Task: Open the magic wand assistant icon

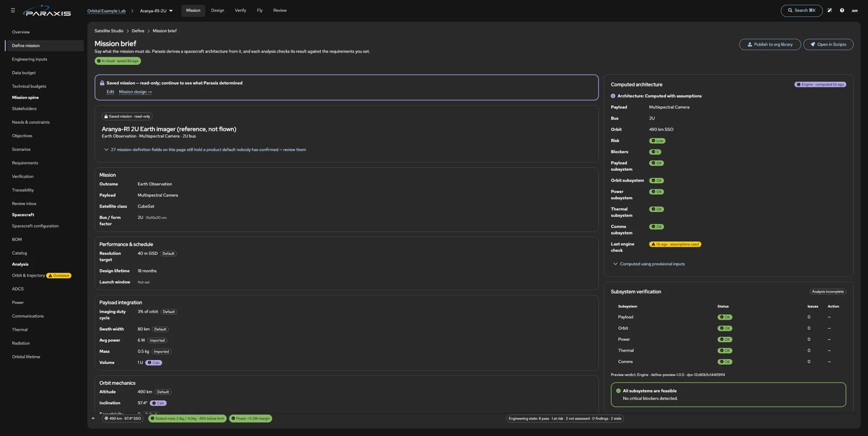Action: pyautogui.click(x=829, y=10)
